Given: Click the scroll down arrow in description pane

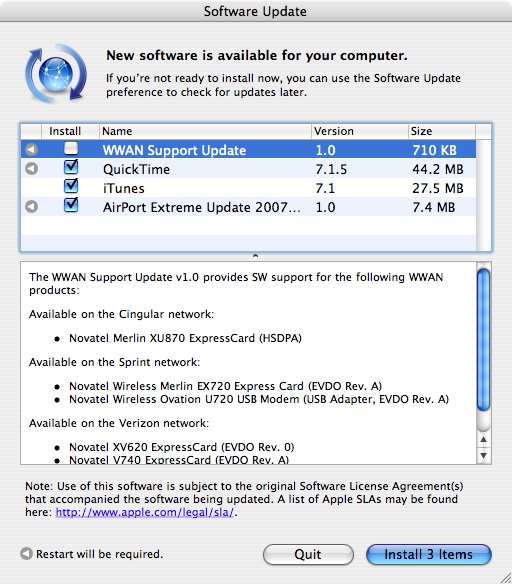Looking at the screenshot, I should 483,456.
